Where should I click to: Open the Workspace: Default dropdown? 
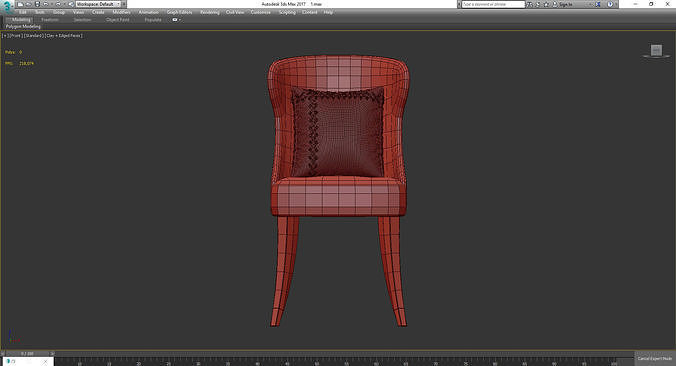click(98, 4)
